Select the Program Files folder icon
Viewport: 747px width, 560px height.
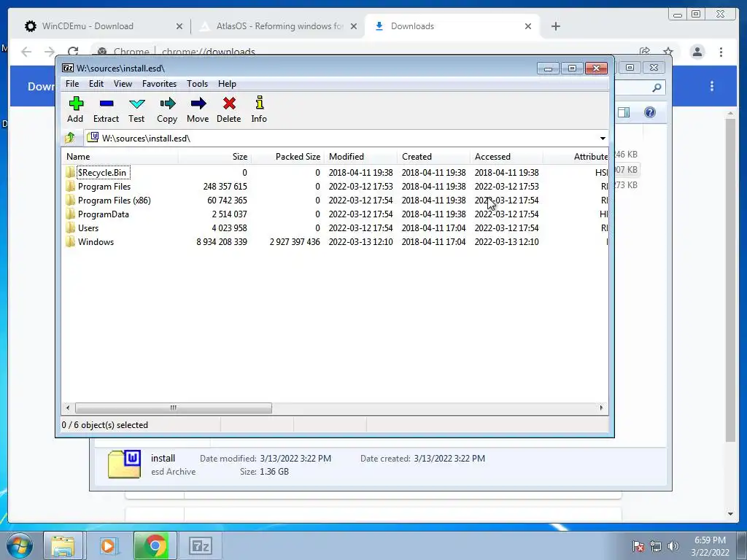[70, 186]
